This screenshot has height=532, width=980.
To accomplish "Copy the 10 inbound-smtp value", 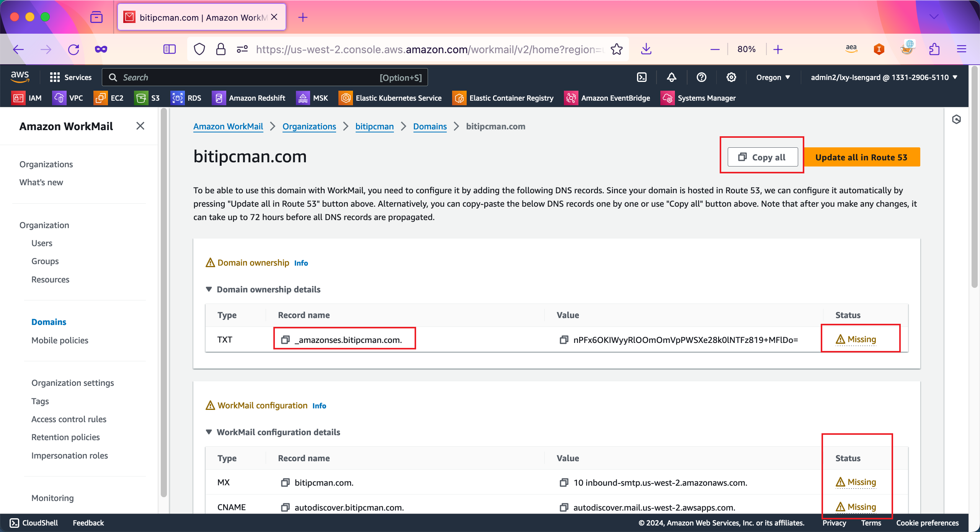I will coord(564,483).
